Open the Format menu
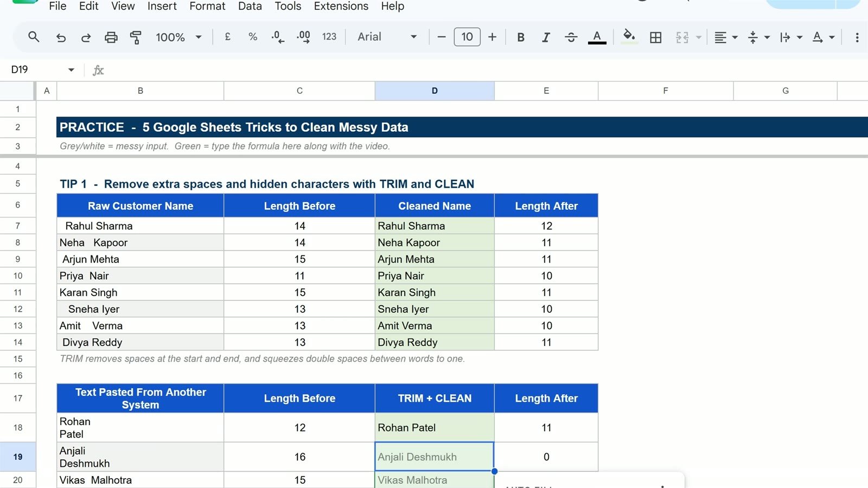Image resolution: width=868 pixels, height=488 pixels. tap(207, 7)
